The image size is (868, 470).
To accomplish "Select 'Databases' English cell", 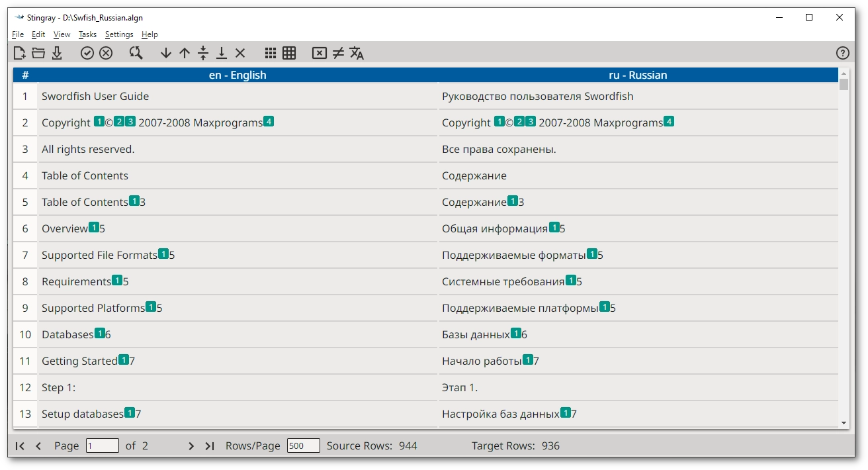I will tap(238, 334).
